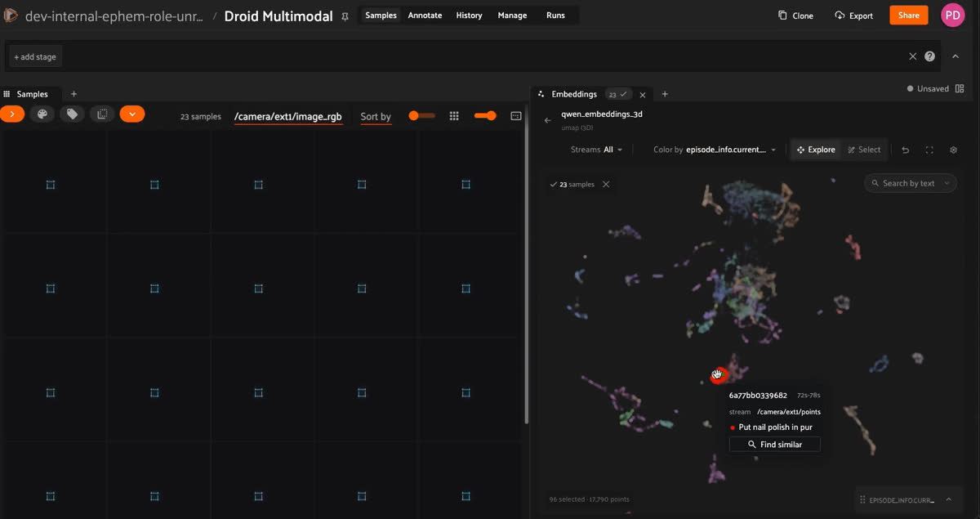Collapse the view bar with chevron
The image size is (980, 519).
(x=955, y=56)
